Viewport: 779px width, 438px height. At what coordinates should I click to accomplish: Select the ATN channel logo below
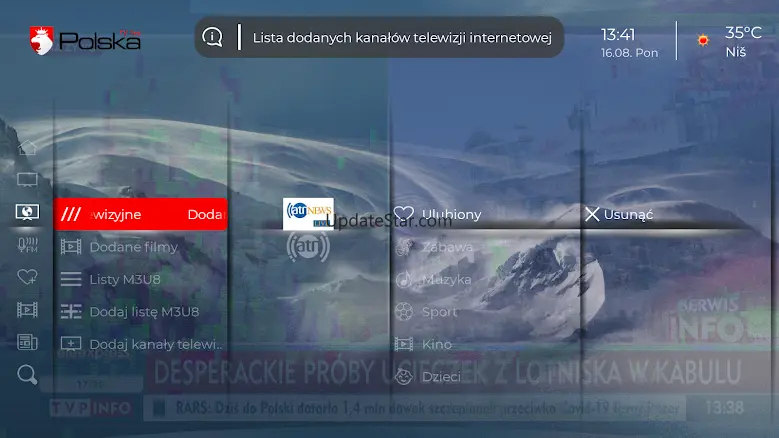pos(308,247)
